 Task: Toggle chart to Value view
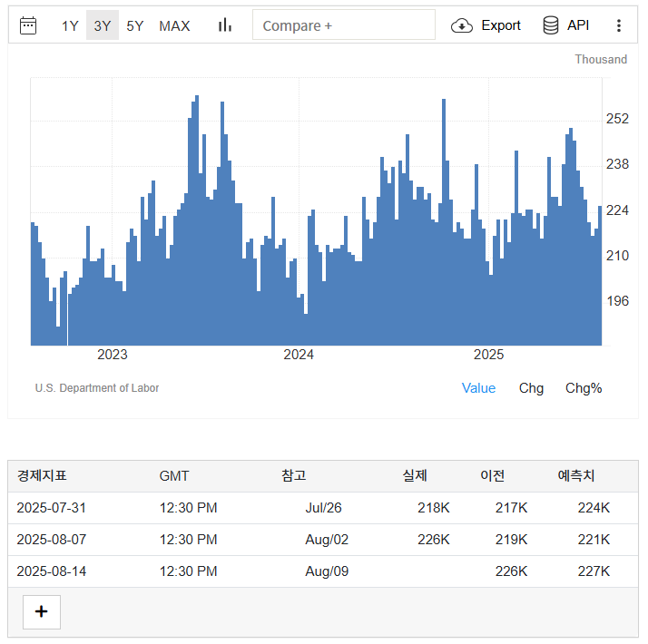point(478,388)
